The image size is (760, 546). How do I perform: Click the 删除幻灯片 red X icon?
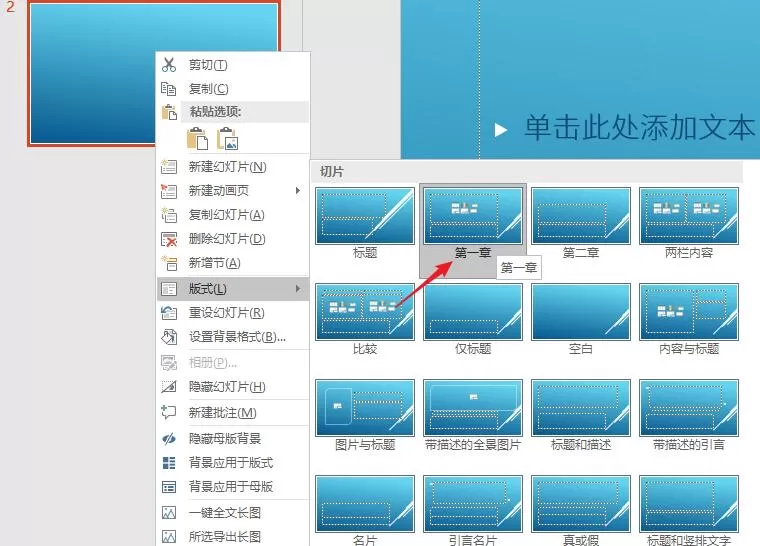[x=169, y=239]
